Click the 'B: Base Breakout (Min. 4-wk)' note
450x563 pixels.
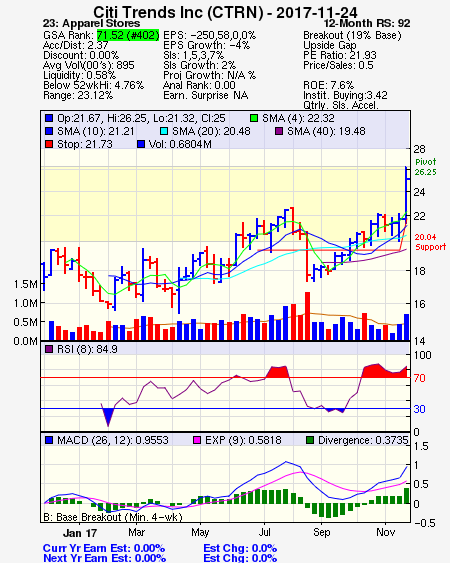pyautogui.click(x=113, y=517)
